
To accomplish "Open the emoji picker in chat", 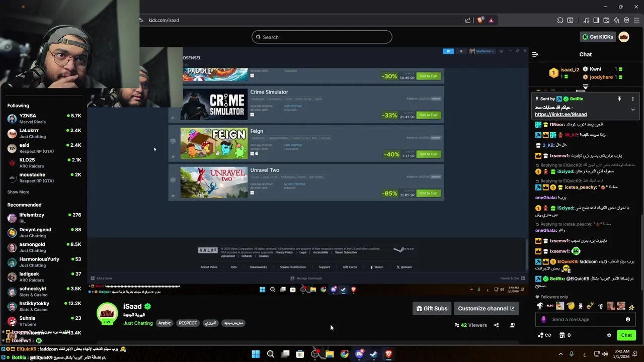I will tap(628, 319).
